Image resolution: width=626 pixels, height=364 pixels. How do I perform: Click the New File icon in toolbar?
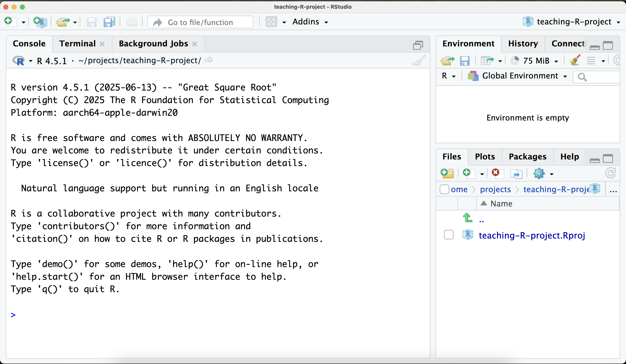click(10, 22)
